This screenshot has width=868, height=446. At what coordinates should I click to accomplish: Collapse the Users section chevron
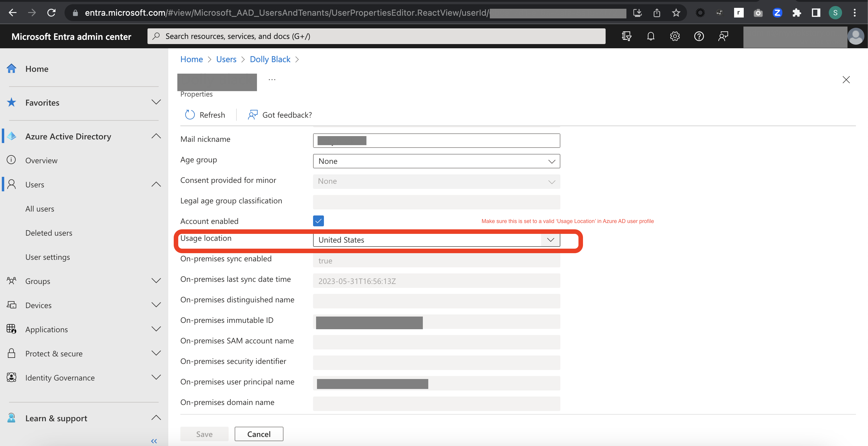coord(156,184)
